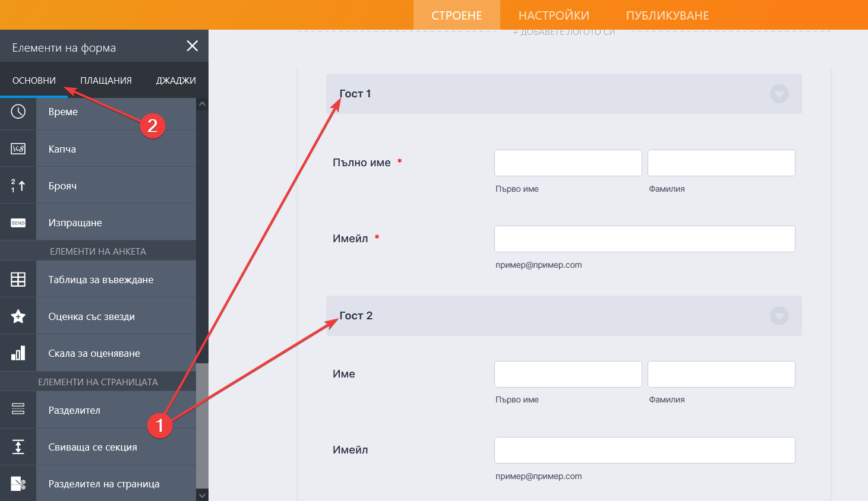Select the Време clock icon
Viewport: 868px width, 501px height.
pyautogui.click(x=18, y=112)
